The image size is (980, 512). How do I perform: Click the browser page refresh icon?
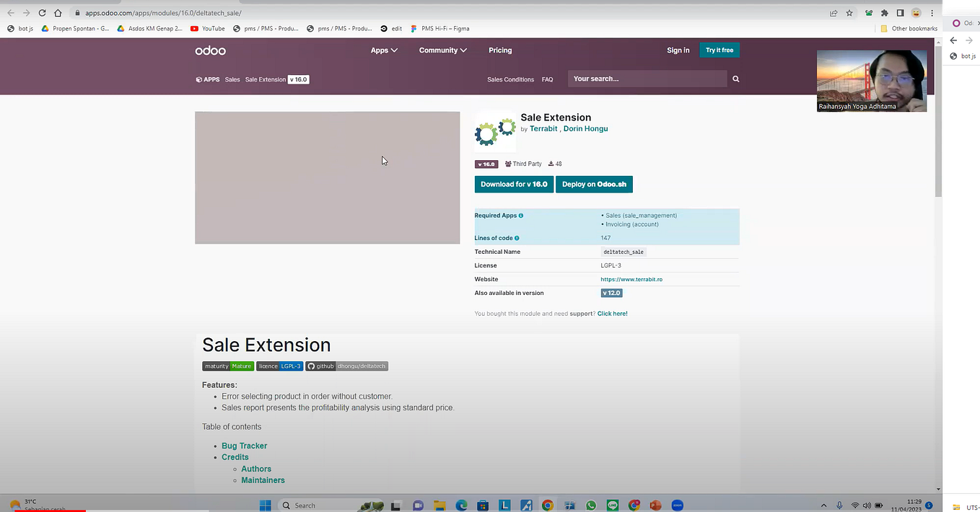point(41,13)
